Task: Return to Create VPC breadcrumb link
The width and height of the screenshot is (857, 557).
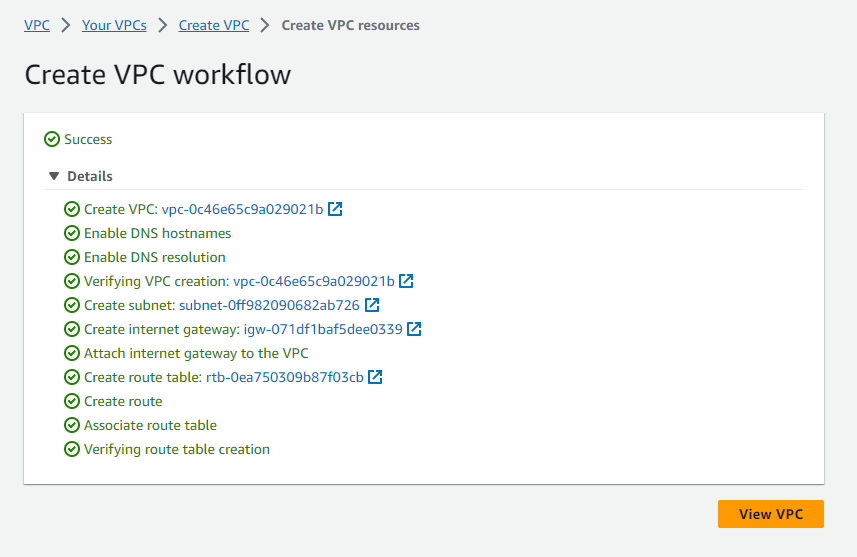Action: (214, 25)
